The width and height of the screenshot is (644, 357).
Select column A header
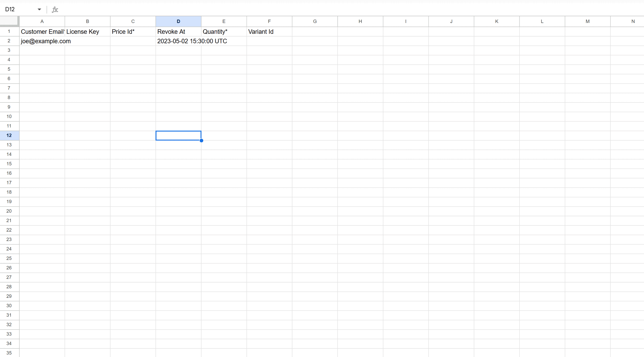tap(42, 21)
